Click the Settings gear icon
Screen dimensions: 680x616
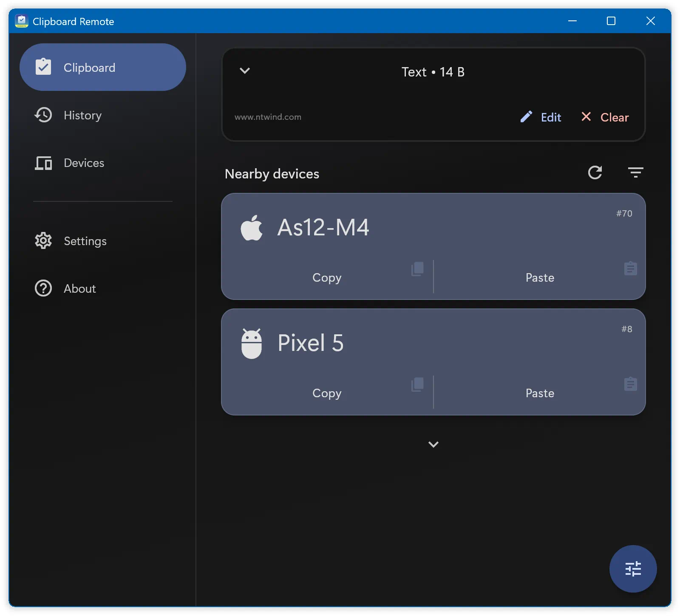43,241
